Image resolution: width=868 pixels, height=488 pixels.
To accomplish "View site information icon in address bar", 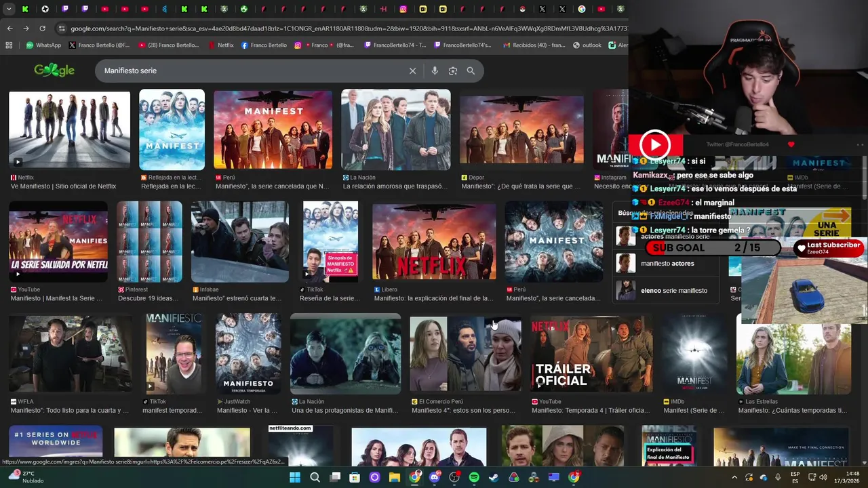I will 62,28.
